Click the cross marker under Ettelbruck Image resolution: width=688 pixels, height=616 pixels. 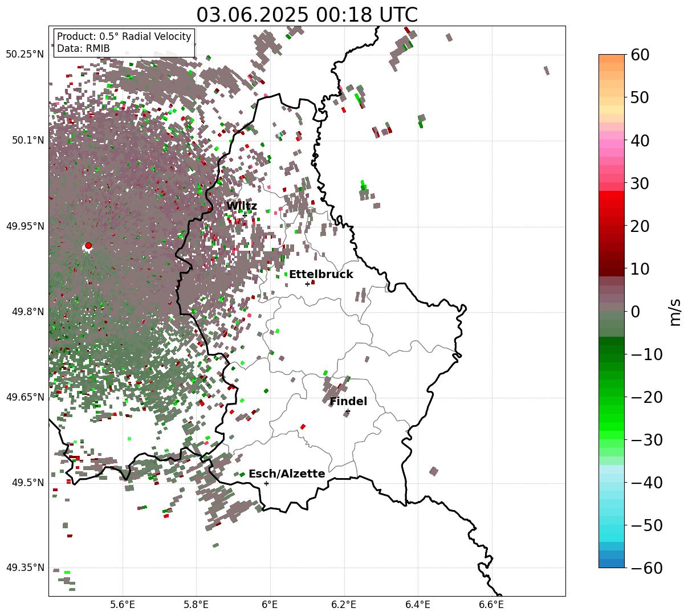pos(307,284)
